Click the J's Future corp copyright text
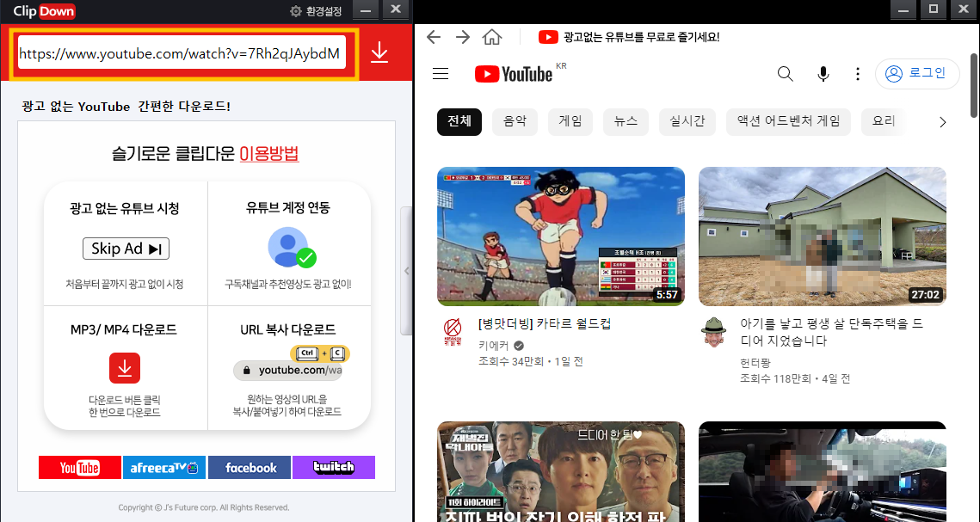This screenshot has width=980, height=522. (204, 507)
